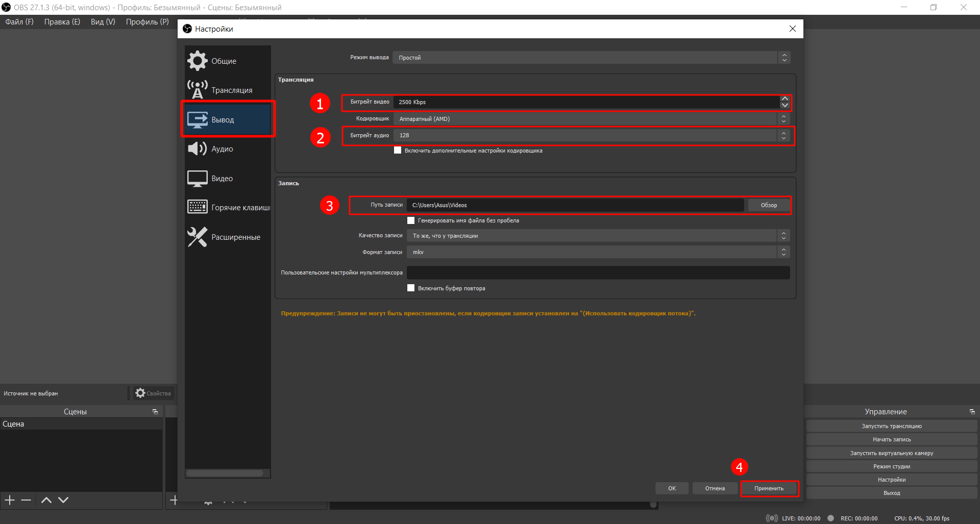The width and height of the screenshot is (980, 524).
Task: Toggle Генерировать имя файла без пробела
Action: click(411, 220)
